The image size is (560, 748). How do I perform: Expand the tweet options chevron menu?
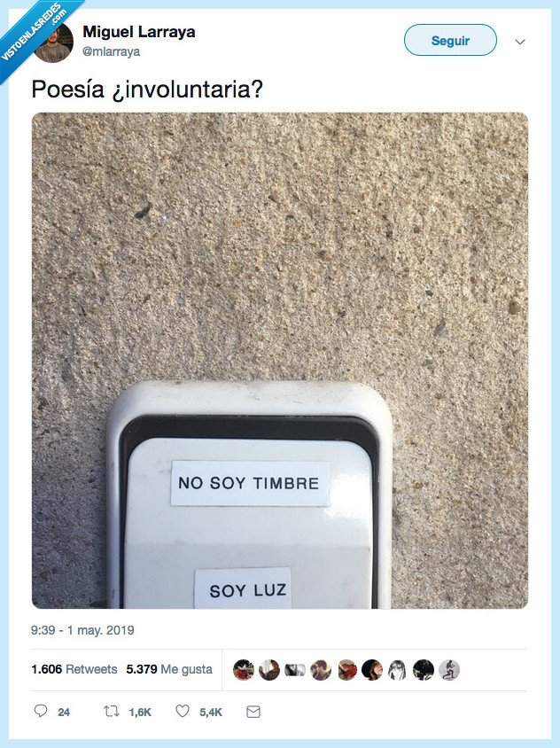pyautogui.click(x=520, y=42)
